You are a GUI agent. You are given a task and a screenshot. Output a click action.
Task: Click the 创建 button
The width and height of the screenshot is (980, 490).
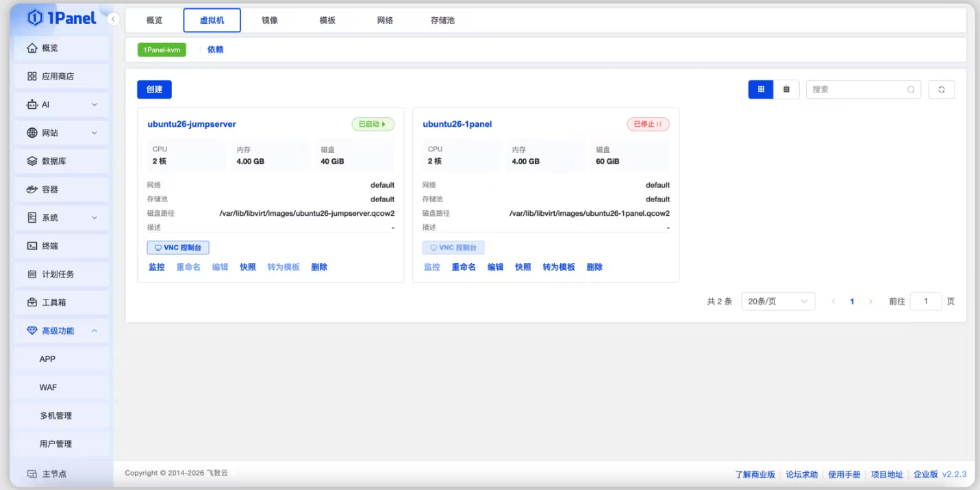click(x=154, y=89)
